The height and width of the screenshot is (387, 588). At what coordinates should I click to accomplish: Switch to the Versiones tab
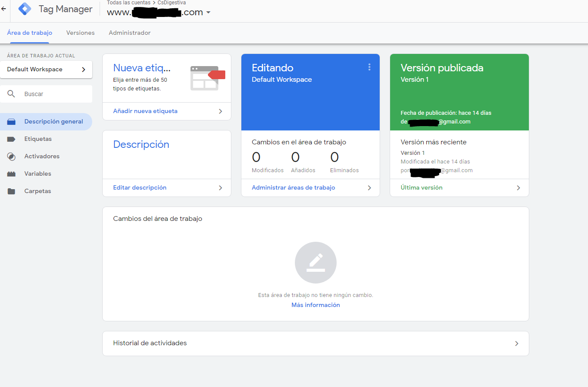coord(80,33)
